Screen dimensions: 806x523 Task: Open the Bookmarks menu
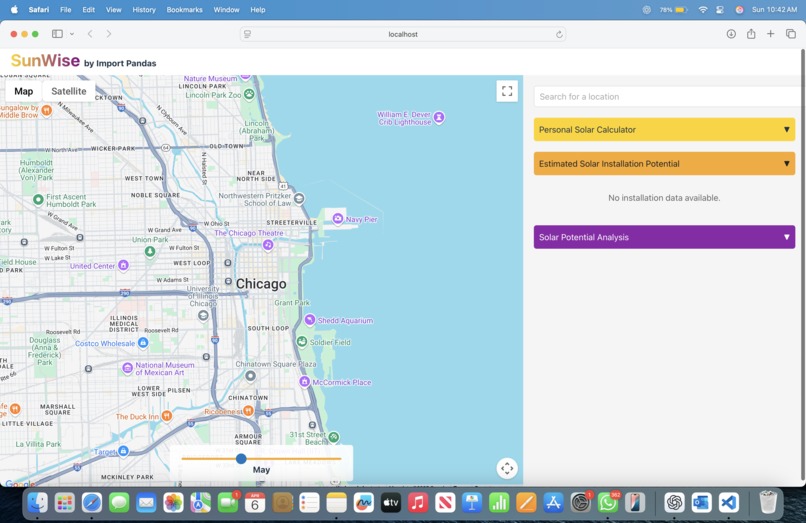(184, 10)
